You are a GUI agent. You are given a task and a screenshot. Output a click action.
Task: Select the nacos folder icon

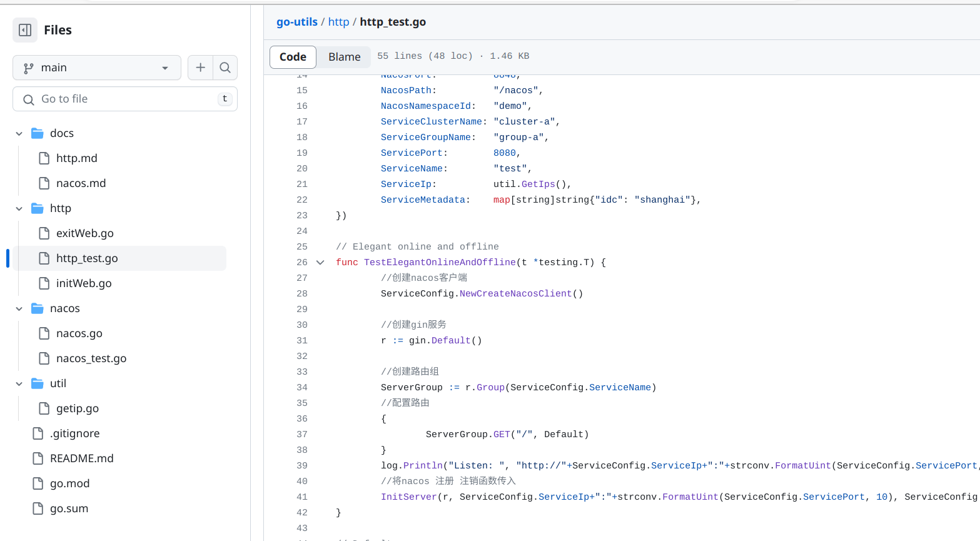[38, 308]
